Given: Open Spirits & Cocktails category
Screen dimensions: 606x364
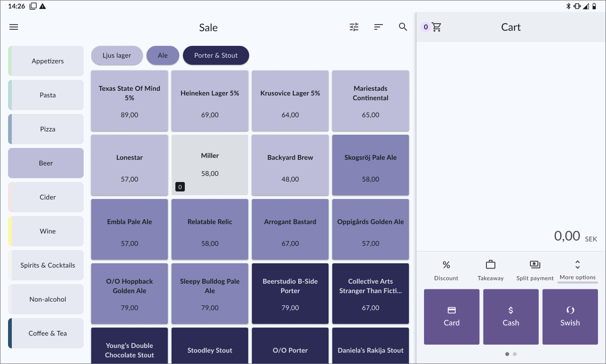Looking at the screenshot, I should 46,265.
